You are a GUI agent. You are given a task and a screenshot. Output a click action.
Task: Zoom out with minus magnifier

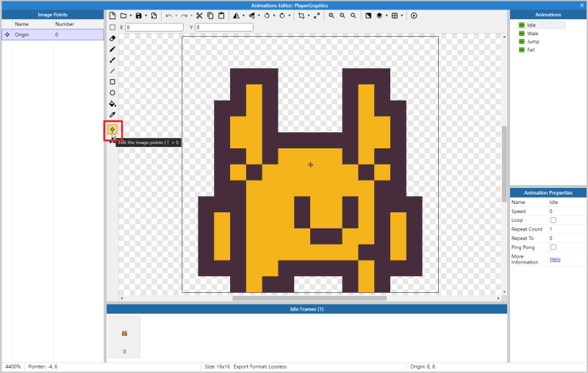pyautogui.click(x=343, y=15)
